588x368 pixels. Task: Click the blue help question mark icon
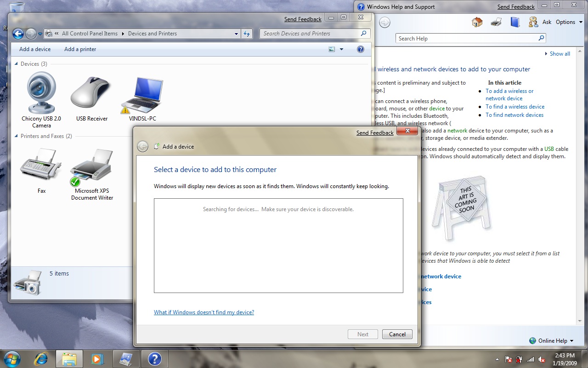point(361,49)
